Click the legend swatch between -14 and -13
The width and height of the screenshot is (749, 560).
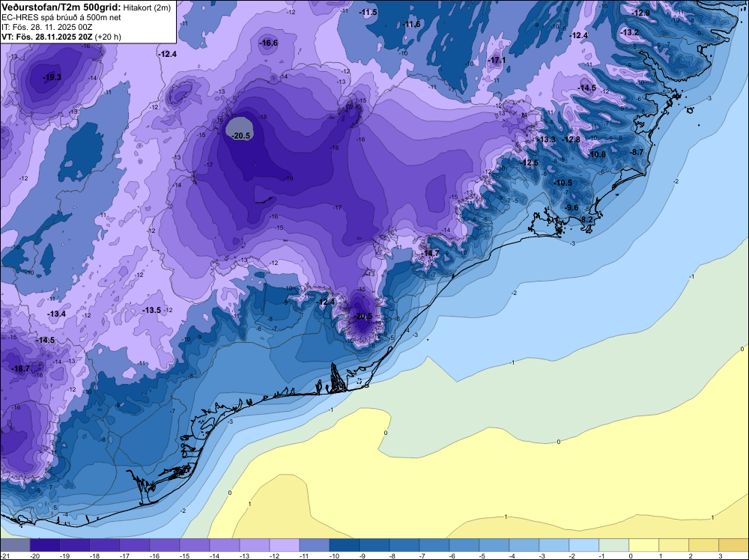(x=225, y=545)
